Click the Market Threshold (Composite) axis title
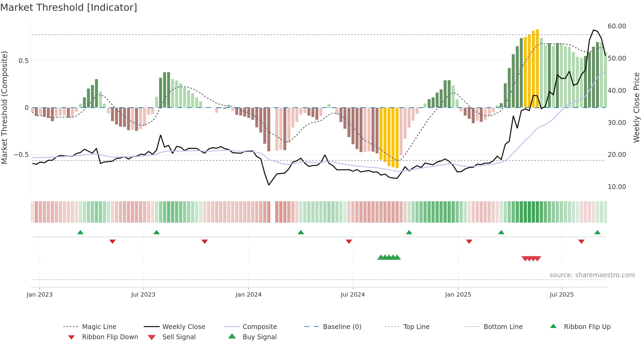Viewport: 644px width, 362px height. coord(4,108)
